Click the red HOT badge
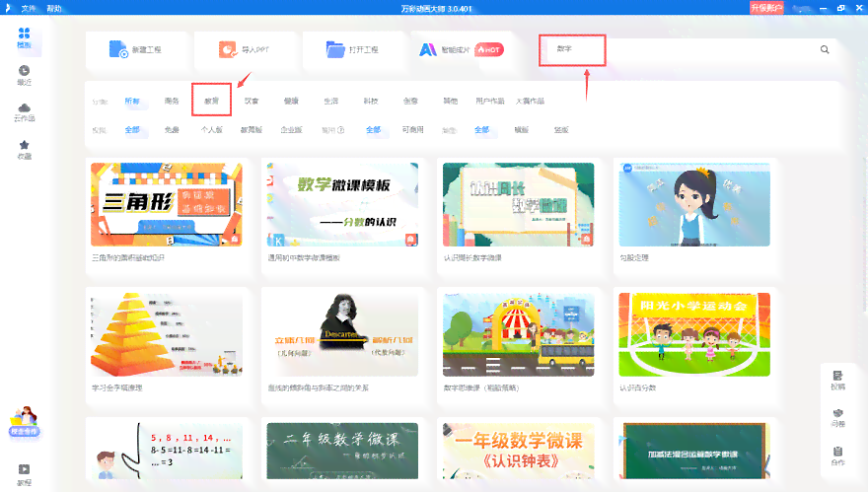The image size is (868, 492). click(489, 50)
